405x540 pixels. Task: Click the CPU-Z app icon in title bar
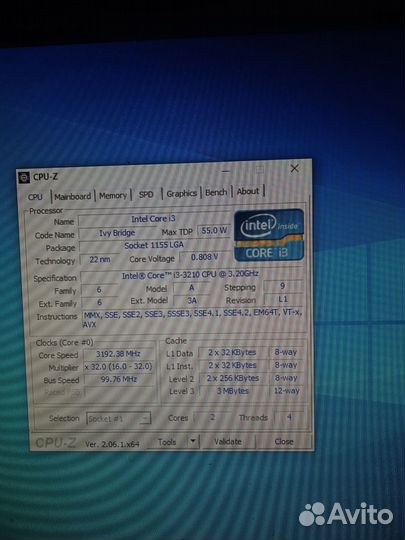click(x=24, y=177)
